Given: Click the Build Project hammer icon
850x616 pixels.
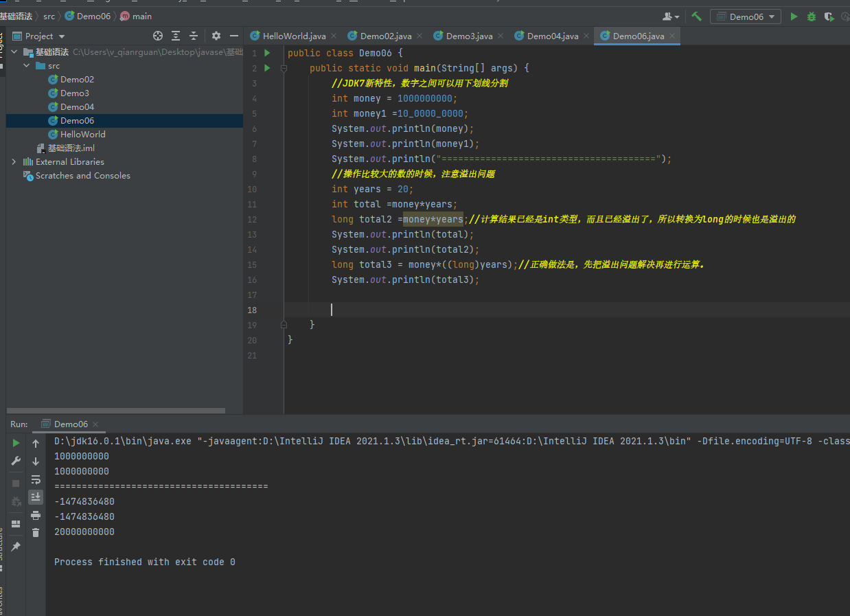Looking at the screenshot, I should coord(696,16).
